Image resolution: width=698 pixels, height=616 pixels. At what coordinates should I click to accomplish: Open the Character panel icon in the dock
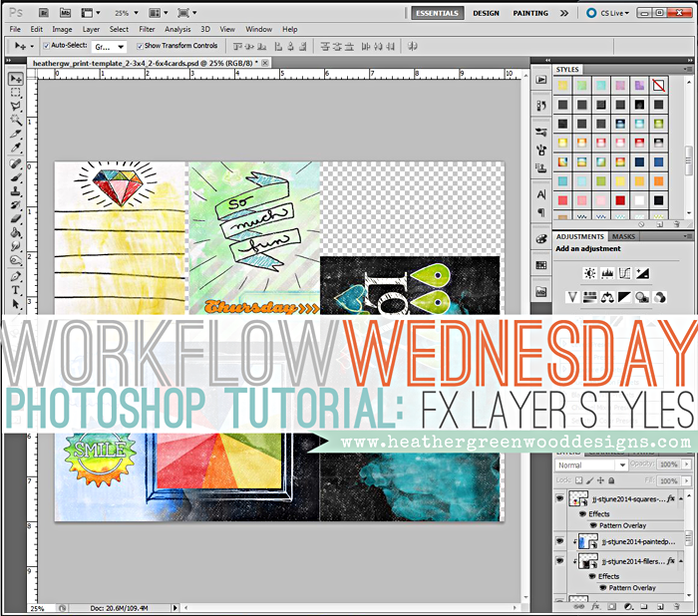click(x=541, y=195)
